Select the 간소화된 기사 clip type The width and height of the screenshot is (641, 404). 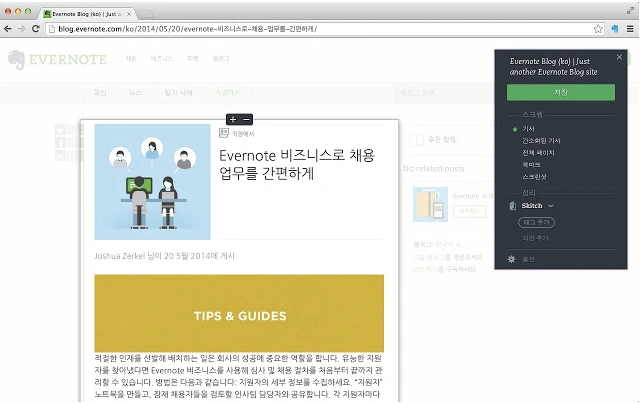click(x=541, y=141)
